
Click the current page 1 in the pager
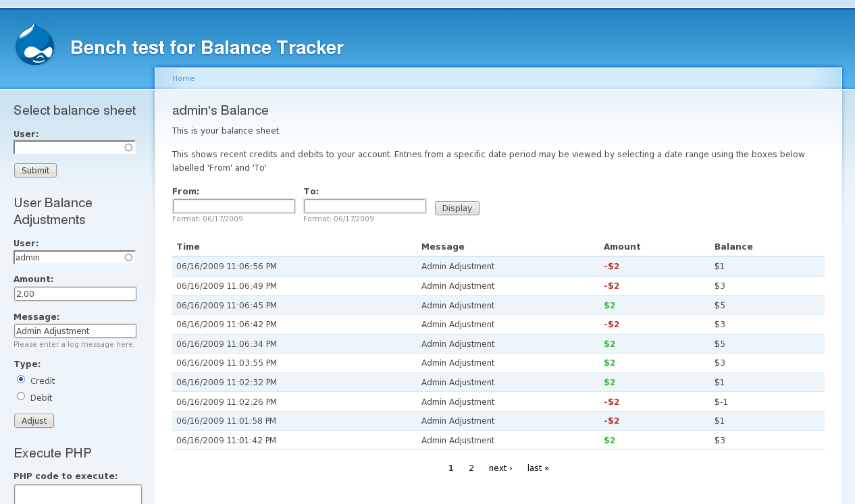(x=451, y=468)
